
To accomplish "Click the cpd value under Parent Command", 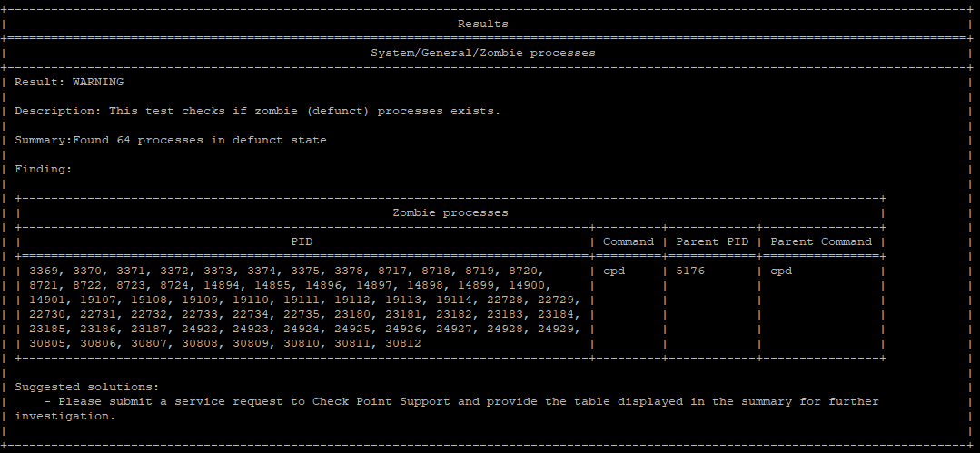I will coord(781,271).
